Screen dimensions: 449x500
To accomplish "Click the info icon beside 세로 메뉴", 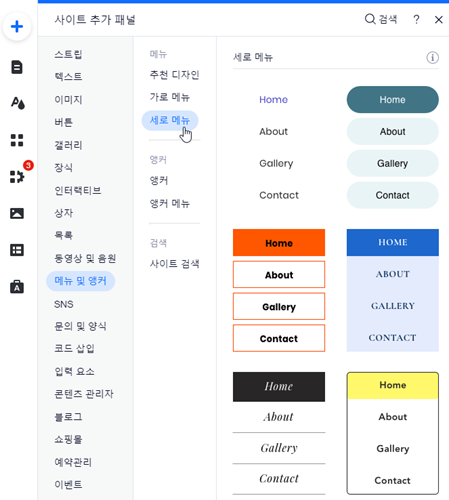I will pyautogui.click(x=432, y=58).
